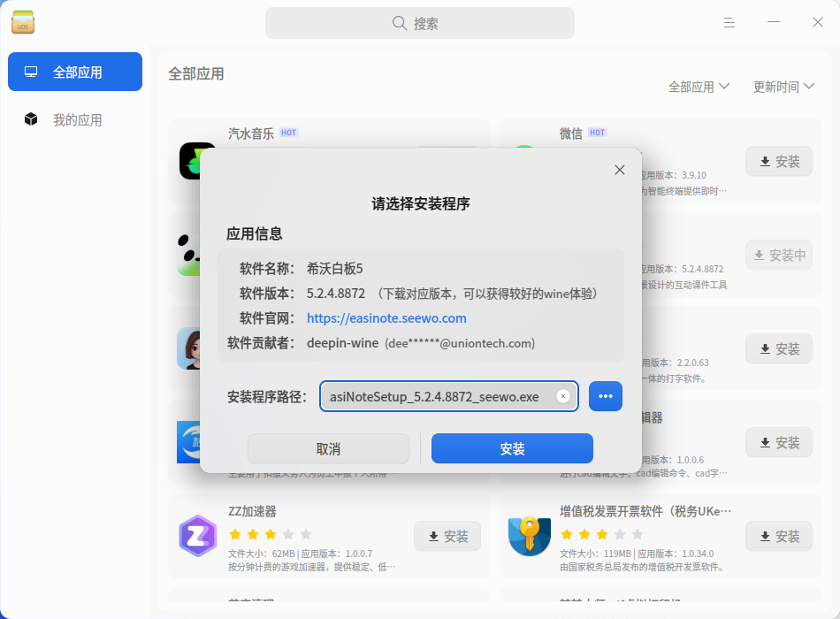Click the installer path input field
This screenshot has width=840, height=619.
(449, 396)
